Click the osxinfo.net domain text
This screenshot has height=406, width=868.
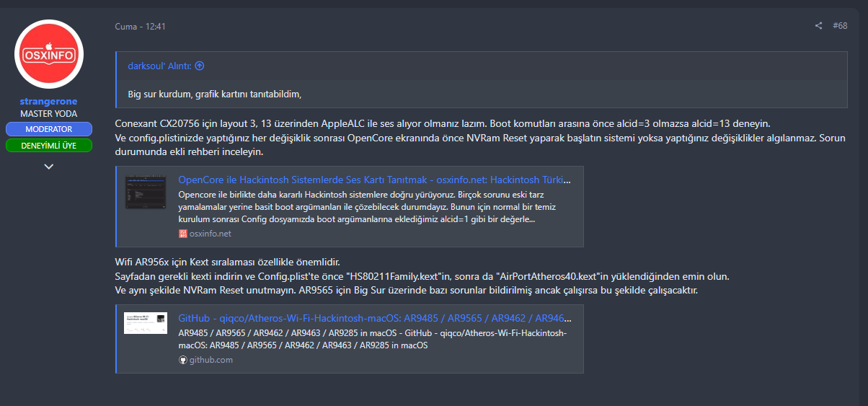(211, 234)
